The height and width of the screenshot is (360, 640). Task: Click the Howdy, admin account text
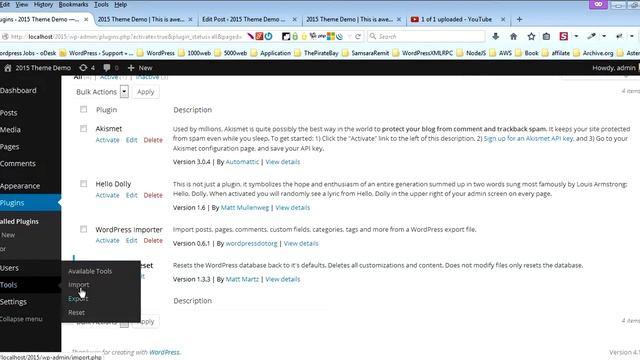tap(613, 68)
